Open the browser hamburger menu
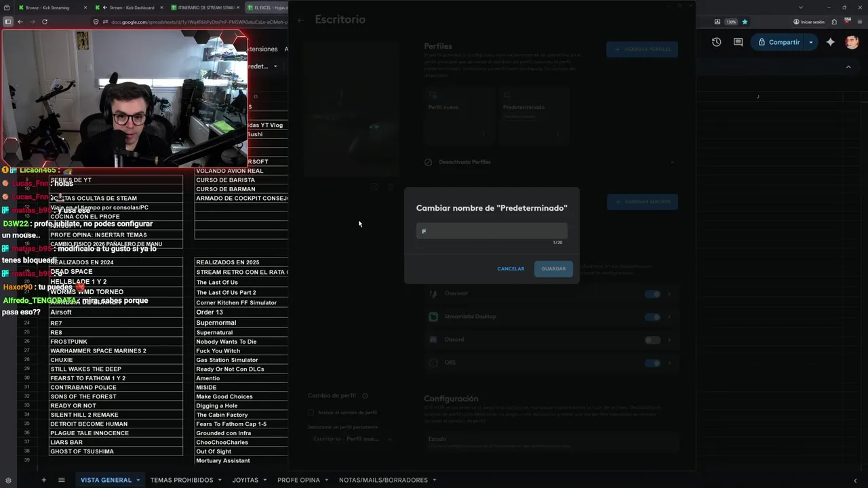 860,22
